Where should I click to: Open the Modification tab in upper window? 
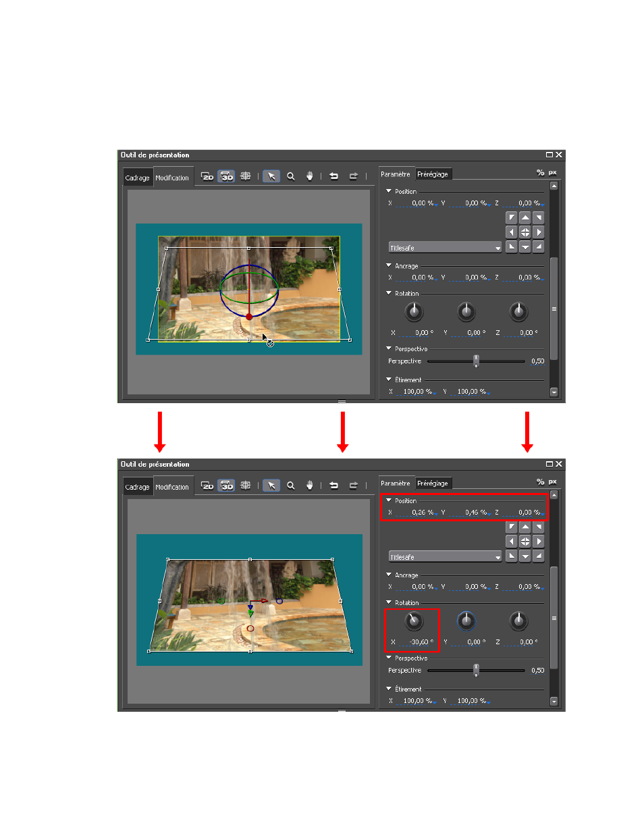(x=172, y=178)
